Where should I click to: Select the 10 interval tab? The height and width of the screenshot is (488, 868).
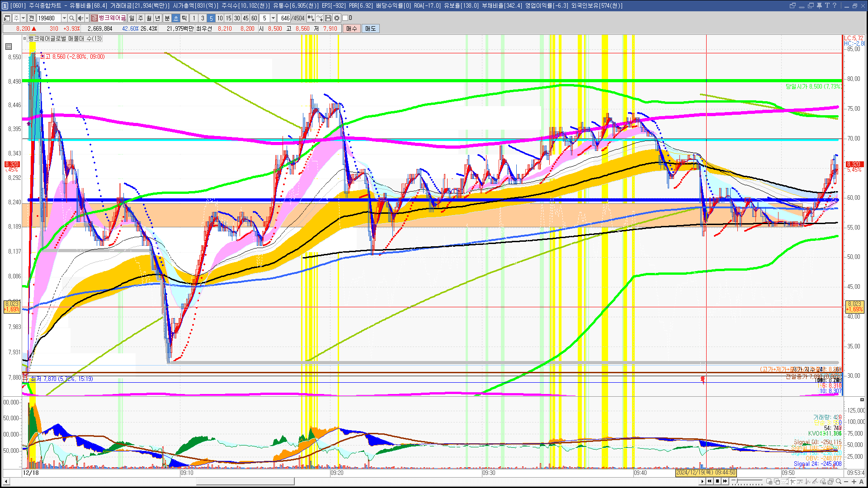pyautogui.click(x=220, y=18)
